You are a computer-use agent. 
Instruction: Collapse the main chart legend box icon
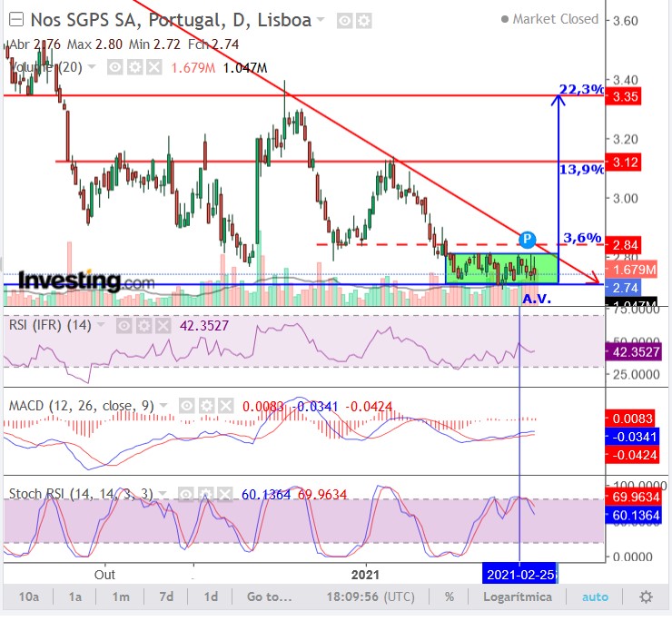point(16,20)
